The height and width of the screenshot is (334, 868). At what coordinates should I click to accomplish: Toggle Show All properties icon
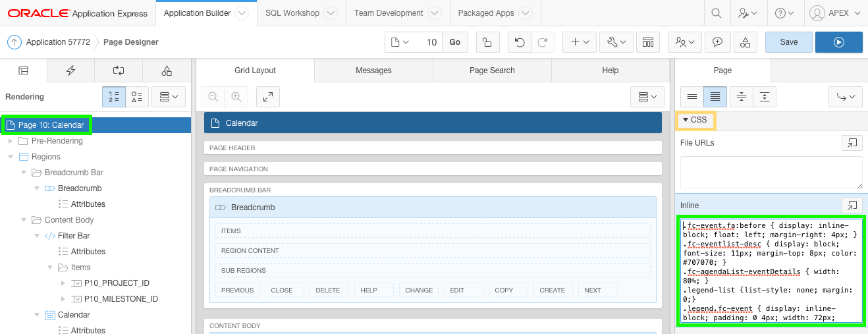pyautogui.click(x=715, y=97)
